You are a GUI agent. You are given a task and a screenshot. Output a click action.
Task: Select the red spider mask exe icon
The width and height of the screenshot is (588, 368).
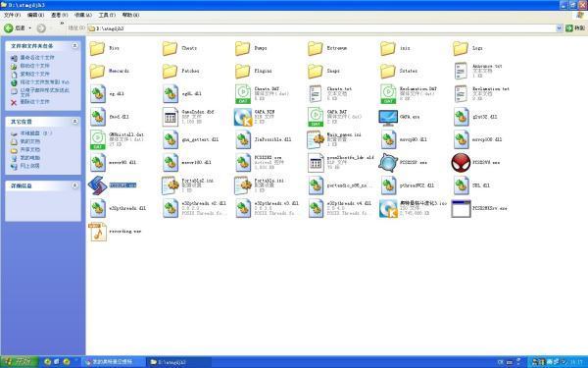click(461, 163)
